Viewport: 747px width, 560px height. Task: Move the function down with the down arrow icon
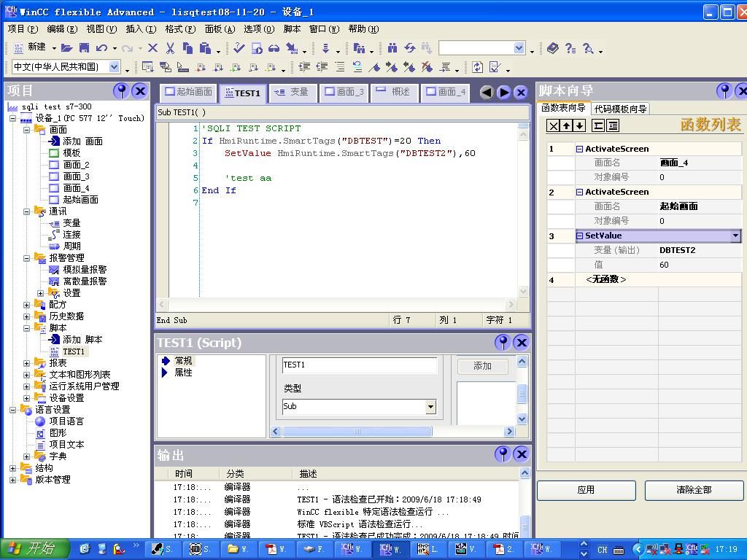[579, 125]
